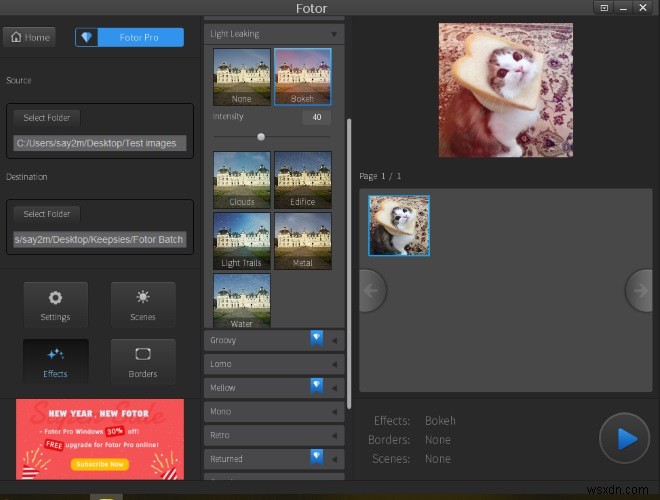This screenshot has width=660, height=500.
Task: Click the Borders: None summary text
Action: pos(410,440)
